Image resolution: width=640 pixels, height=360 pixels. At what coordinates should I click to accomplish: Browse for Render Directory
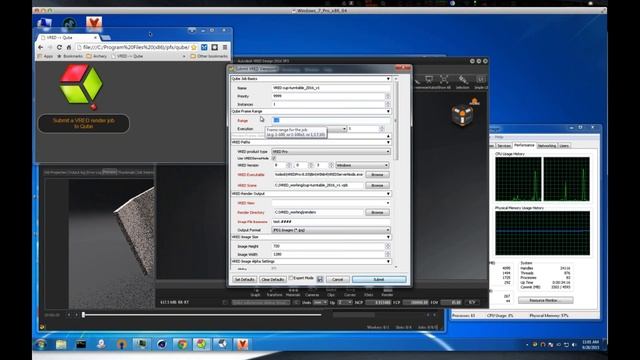click(x=377, y=212)
